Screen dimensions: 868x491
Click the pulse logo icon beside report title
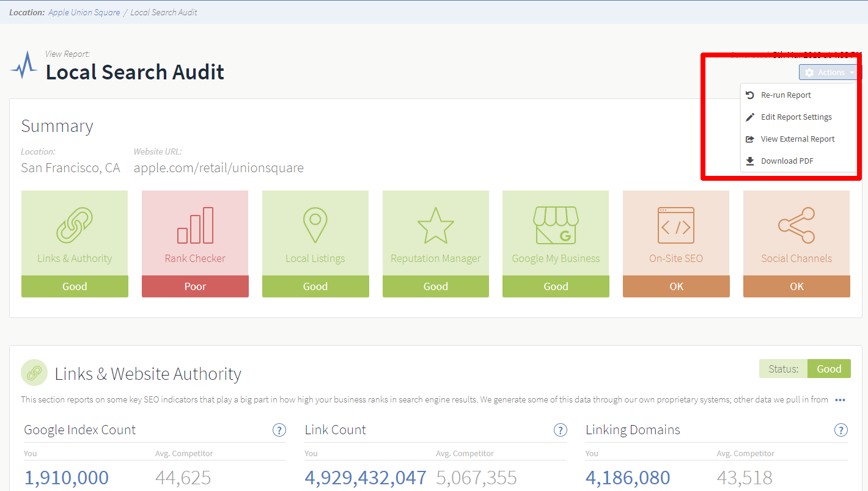point(24,65)
